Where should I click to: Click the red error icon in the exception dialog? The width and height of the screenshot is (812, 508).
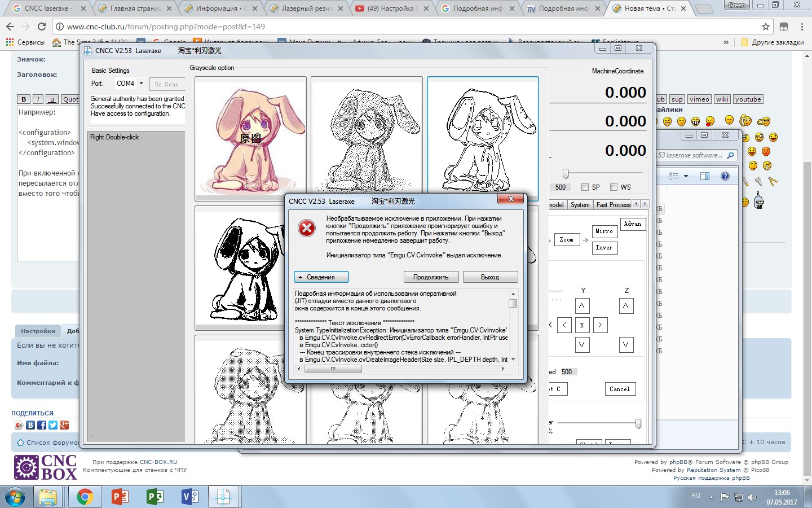307,229
